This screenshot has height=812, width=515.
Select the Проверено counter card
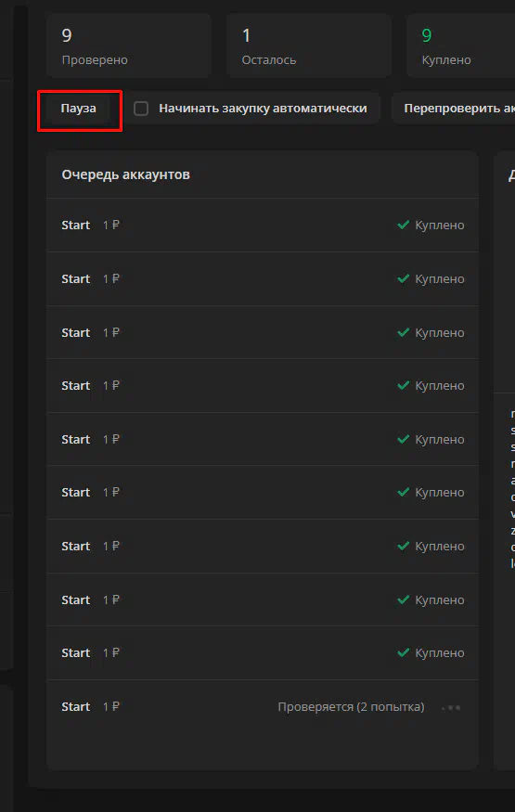[129, 46]
